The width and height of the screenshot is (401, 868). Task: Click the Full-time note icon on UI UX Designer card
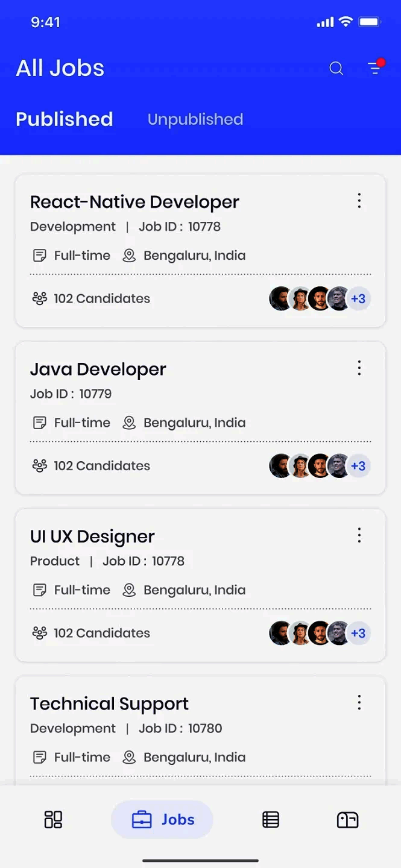40,590
